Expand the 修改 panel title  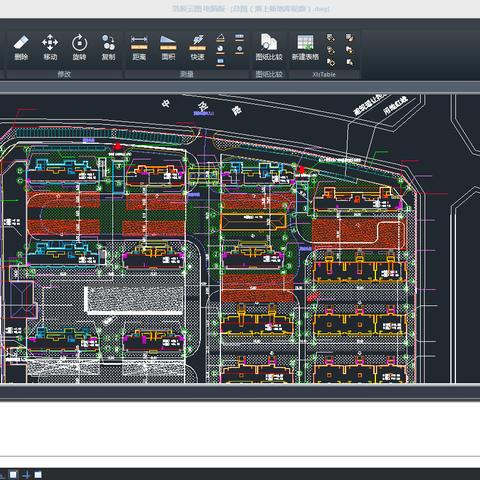64,74
